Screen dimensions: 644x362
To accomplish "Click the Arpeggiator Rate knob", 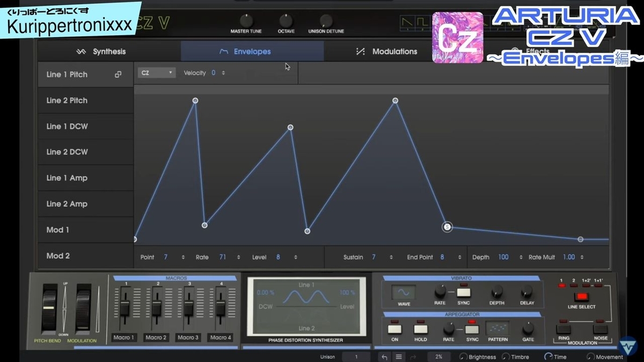I will [x=449, y=328].
